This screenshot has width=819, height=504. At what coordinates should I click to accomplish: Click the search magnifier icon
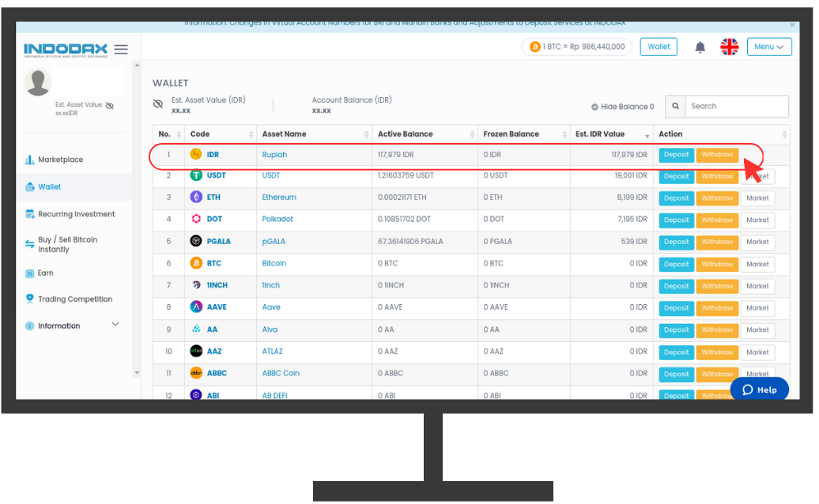(x=676, y=107)
